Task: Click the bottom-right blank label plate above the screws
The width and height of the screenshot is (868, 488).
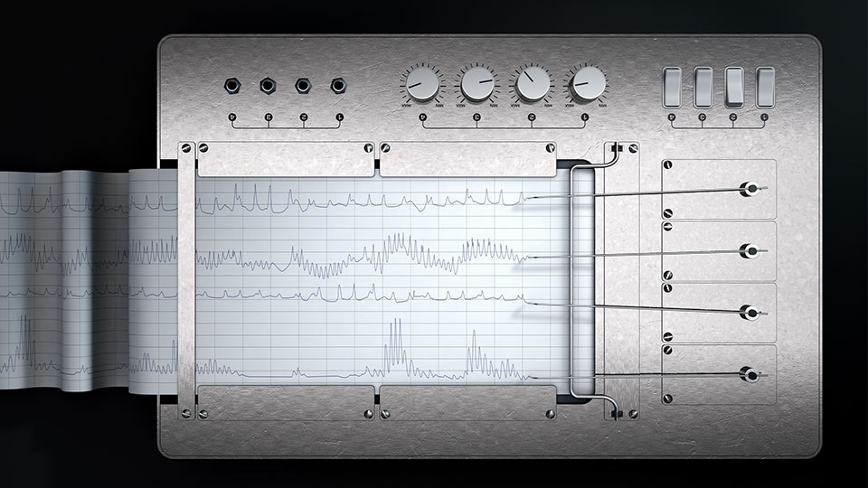Action: point(466,402)
